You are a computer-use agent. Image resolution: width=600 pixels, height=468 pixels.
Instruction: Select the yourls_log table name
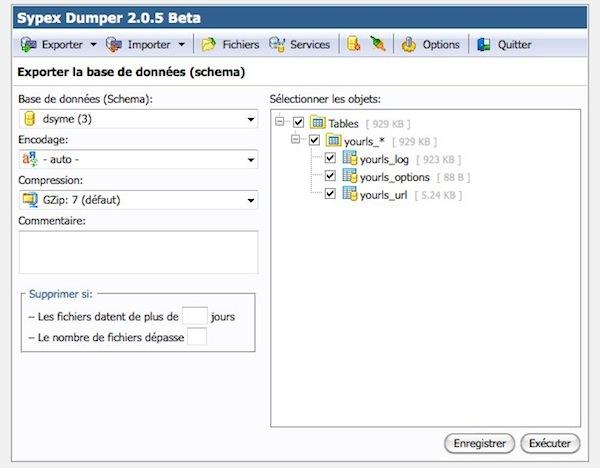[x=384, y=160]
